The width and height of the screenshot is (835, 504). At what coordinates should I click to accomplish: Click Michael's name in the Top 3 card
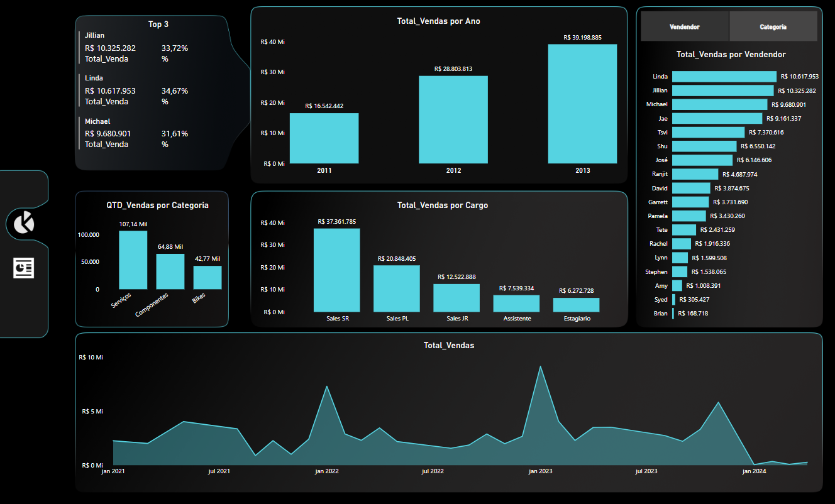tap(97, 121)
